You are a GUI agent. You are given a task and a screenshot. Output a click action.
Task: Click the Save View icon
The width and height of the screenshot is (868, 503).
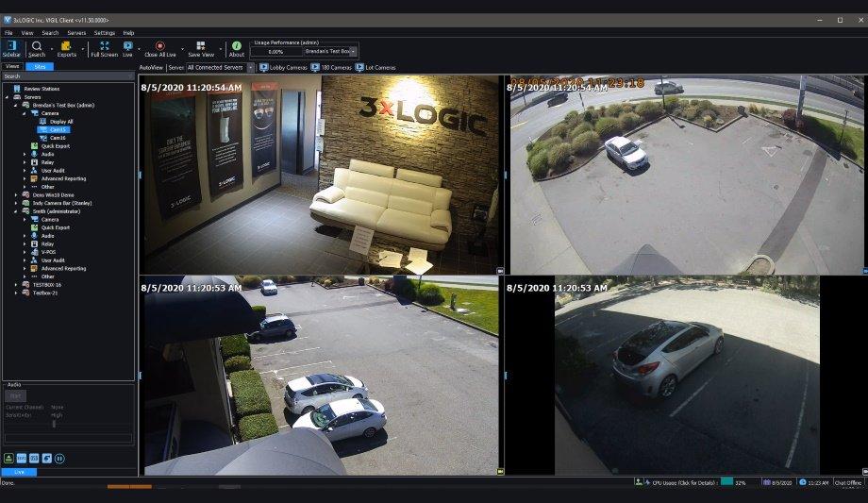pos(201,49)
